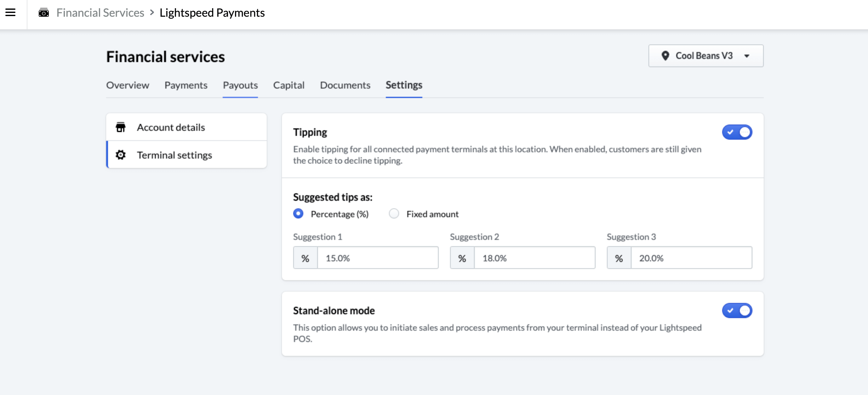Click the Suggestion 3 field showing 20.0%

click(691, 258)
